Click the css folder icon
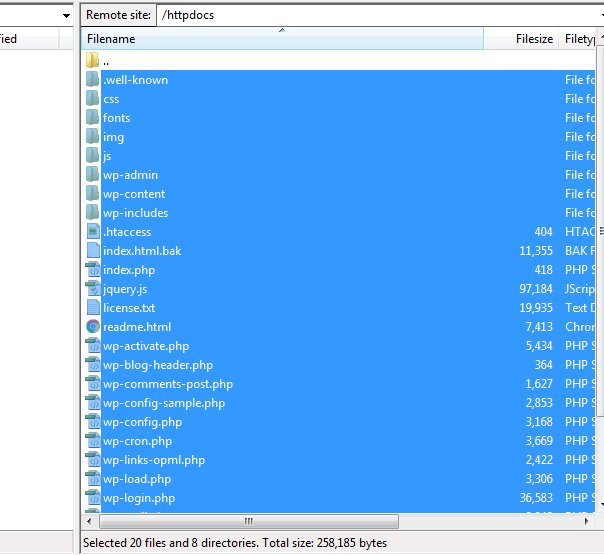The height and width of the screenshot is (555, 604). click(x=92, y=99)
